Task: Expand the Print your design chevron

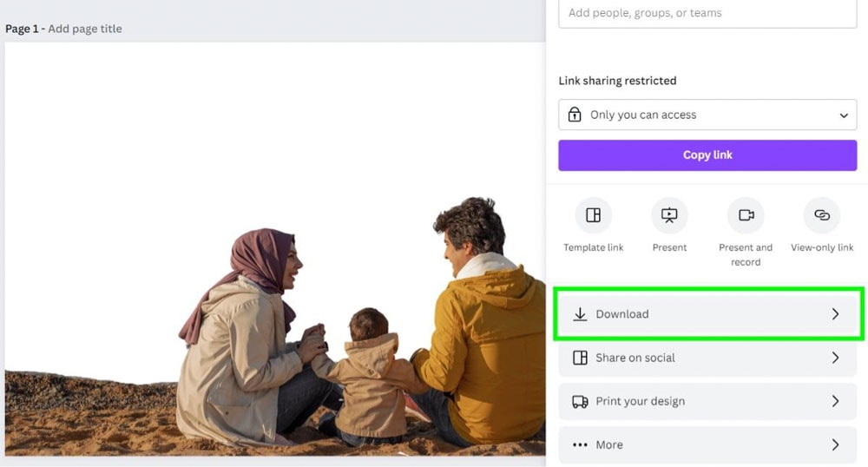Action: (835, 401)
